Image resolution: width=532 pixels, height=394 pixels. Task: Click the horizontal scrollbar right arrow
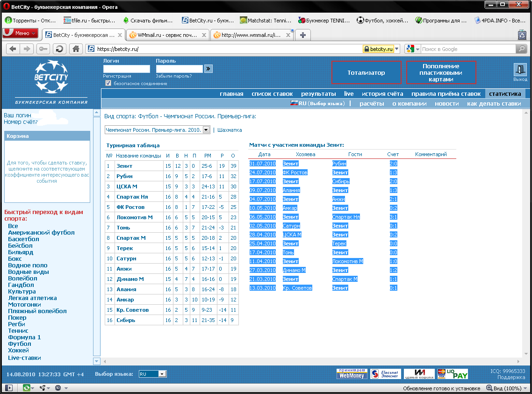(518, 361)
